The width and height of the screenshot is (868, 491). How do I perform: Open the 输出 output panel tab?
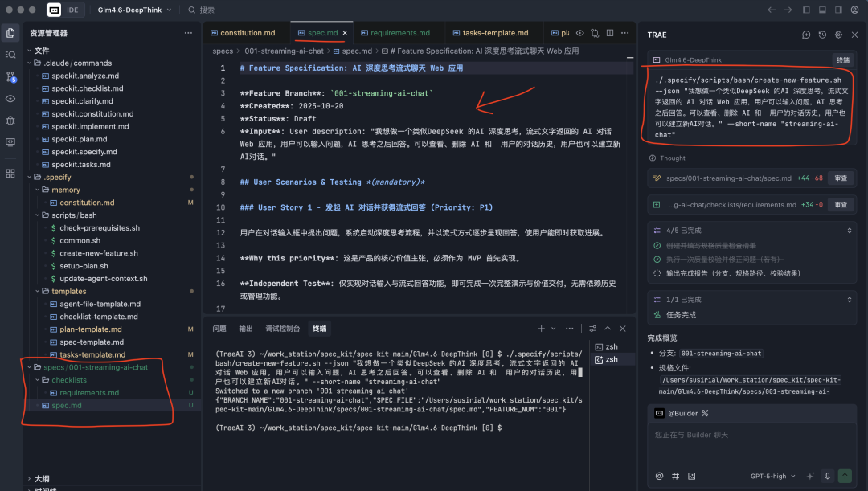246,329
